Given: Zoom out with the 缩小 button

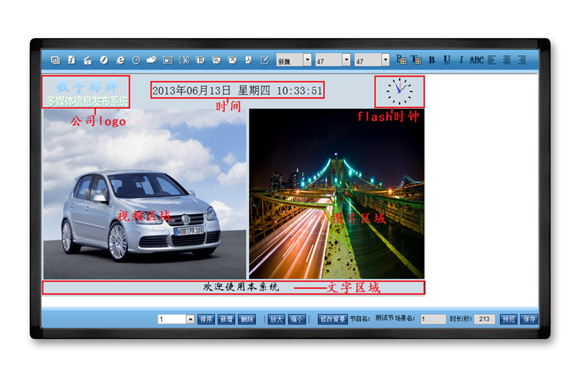Looking at the screenshot, I should [296, 319].
